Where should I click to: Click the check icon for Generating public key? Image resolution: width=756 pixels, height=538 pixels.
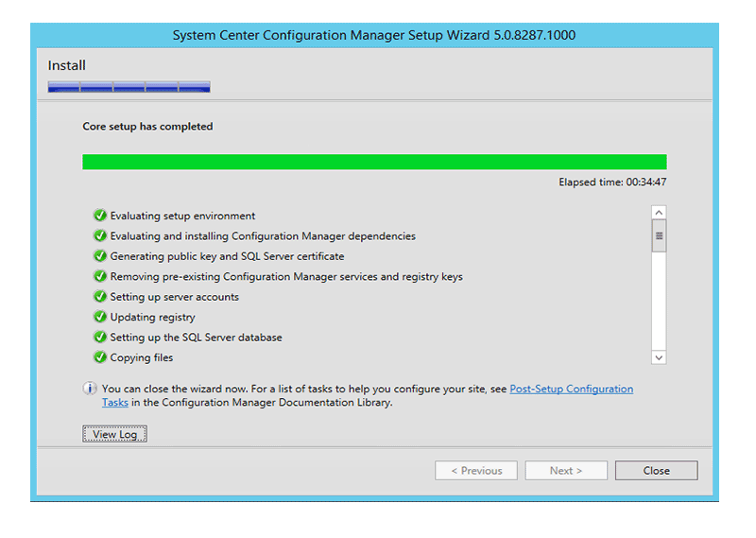click(100, 255)
